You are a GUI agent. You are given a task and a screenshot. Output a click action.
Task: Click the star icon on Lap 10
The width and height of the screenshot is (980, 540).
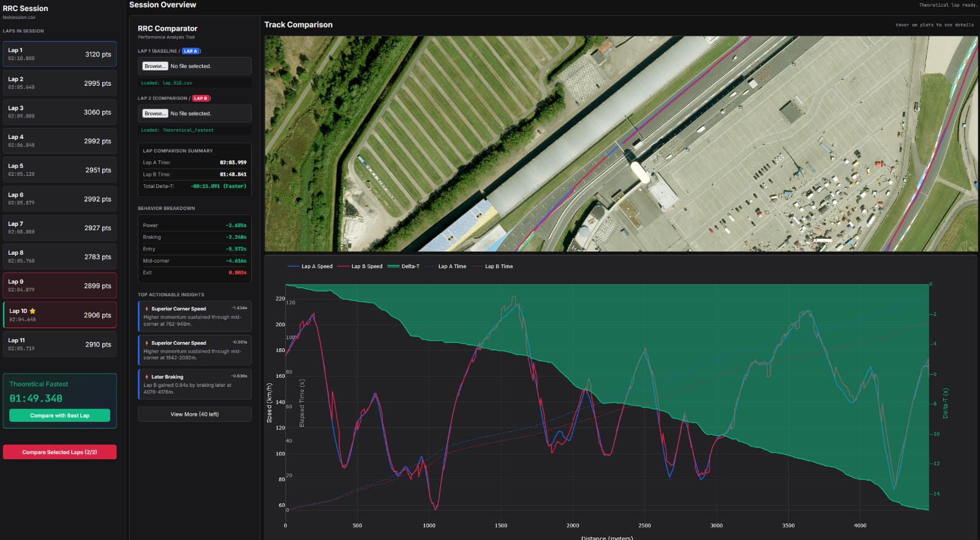[32, 311]
